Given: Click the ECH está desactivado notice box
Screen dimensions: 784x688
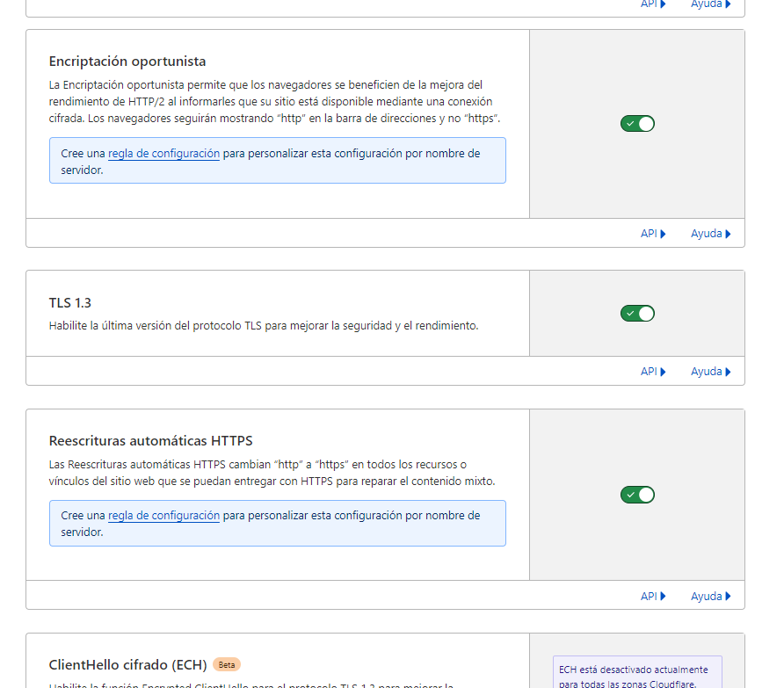Looking at the screenshot, I should (x=637, y=673).
